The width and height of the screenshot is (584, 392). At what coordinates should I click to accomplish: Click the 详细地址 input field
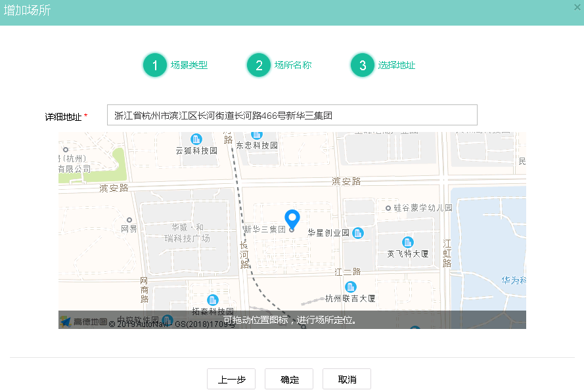(292, 115)
